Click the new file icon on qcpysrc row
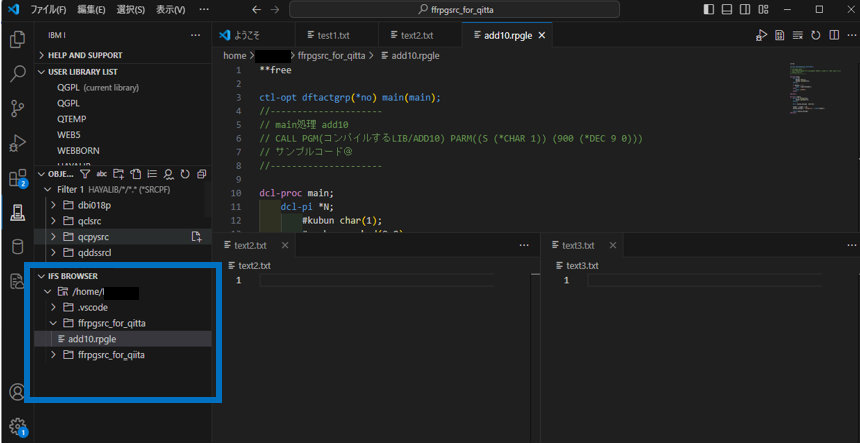 (x=196, y=237)
